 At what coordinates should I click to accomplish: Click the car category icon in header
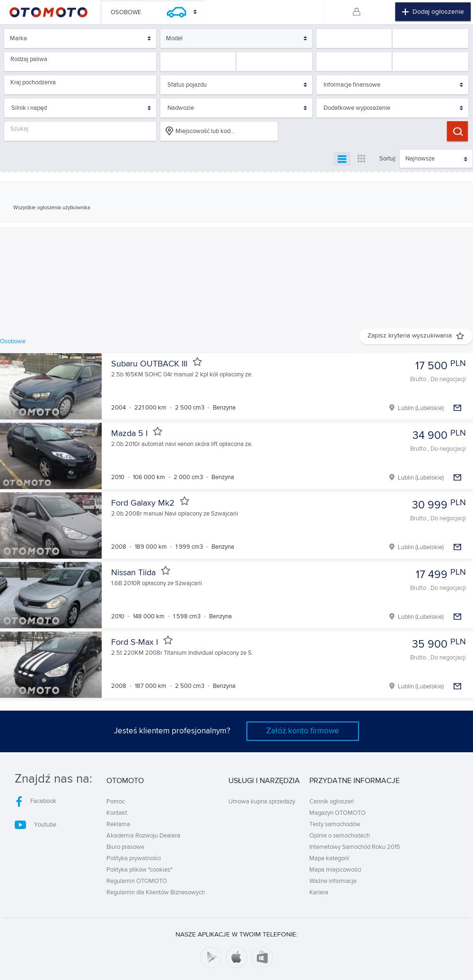pyautogui.click(x=176, y=12)
